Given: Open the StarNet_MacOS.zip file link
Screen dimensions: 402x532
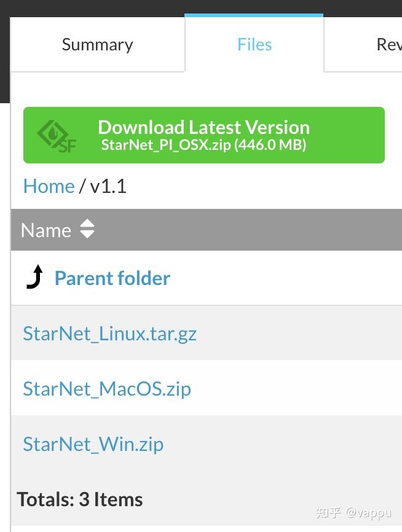Looking at the screenshot, I should (x=106, y=388).
